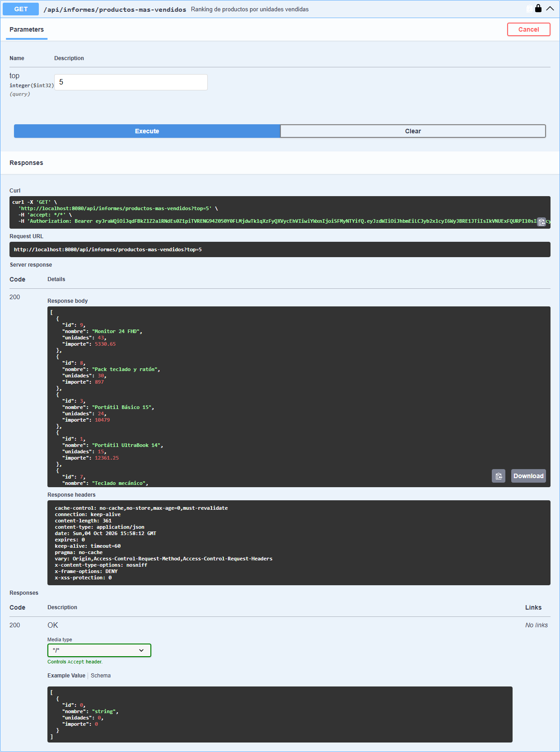Click the Ranking de productos description text

(250, 9)
